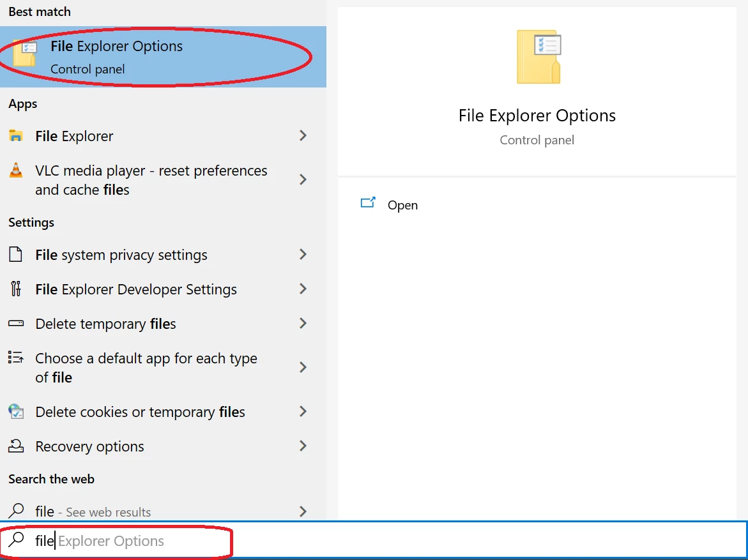Click the Search the web section heading

click(x=51, y=479)
